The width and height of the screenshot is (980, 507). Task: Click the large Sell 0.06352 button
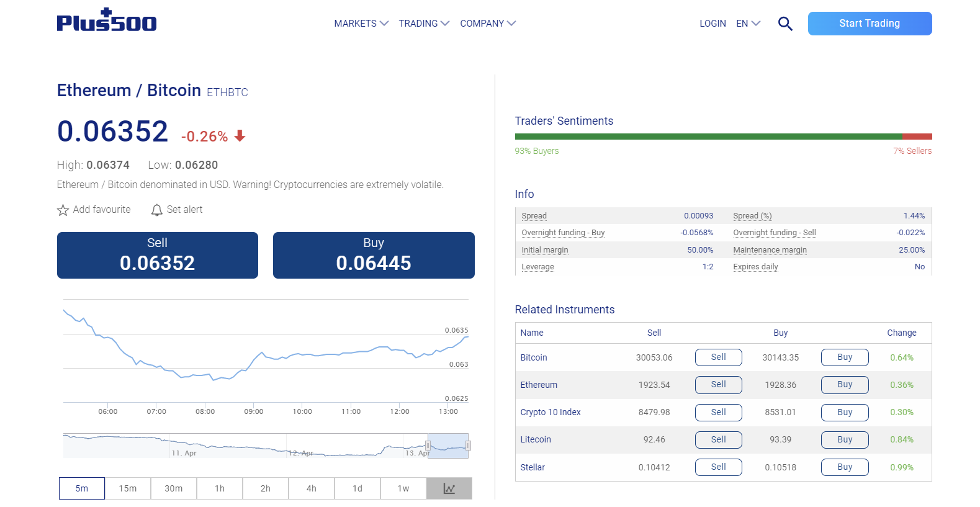point(158,255)
